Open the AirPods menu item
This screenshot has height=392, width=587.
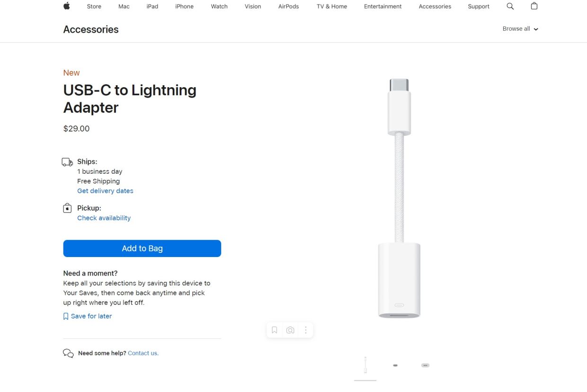click(x=288, y=7)
